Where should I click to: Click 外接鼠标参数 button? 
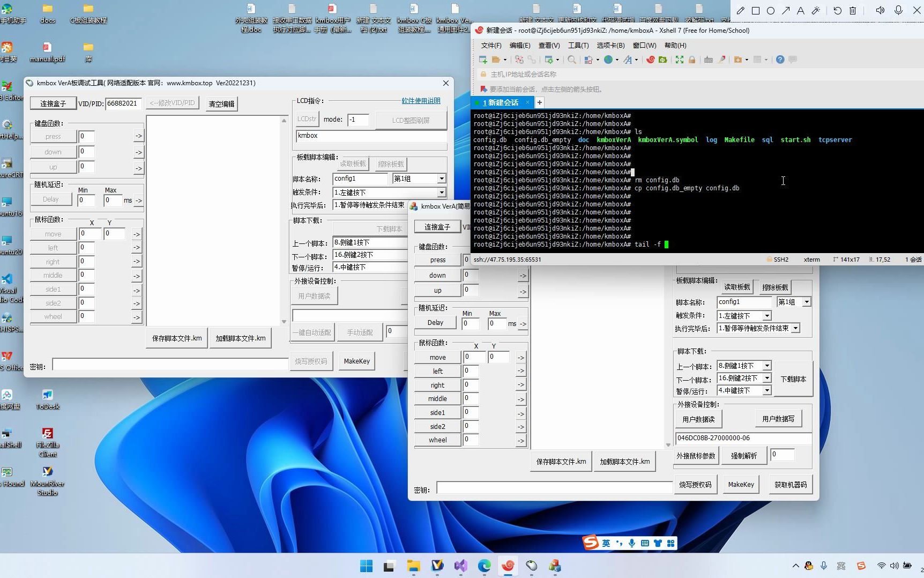point(696,456)
